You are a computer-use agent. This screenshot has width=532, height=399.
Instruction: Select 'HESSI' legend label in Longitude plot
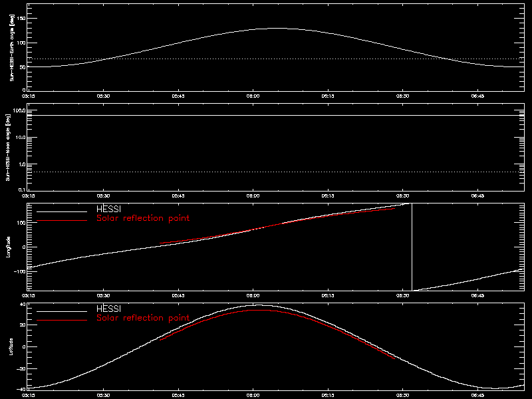108,209
